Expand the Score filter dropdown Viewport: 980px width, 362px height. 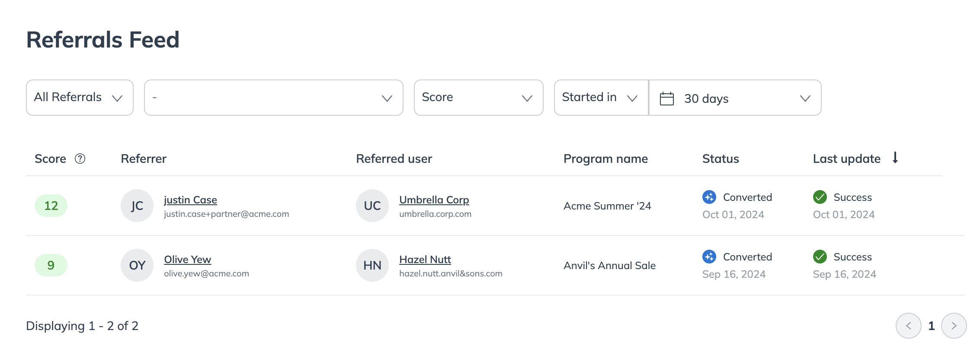[478, 98]
